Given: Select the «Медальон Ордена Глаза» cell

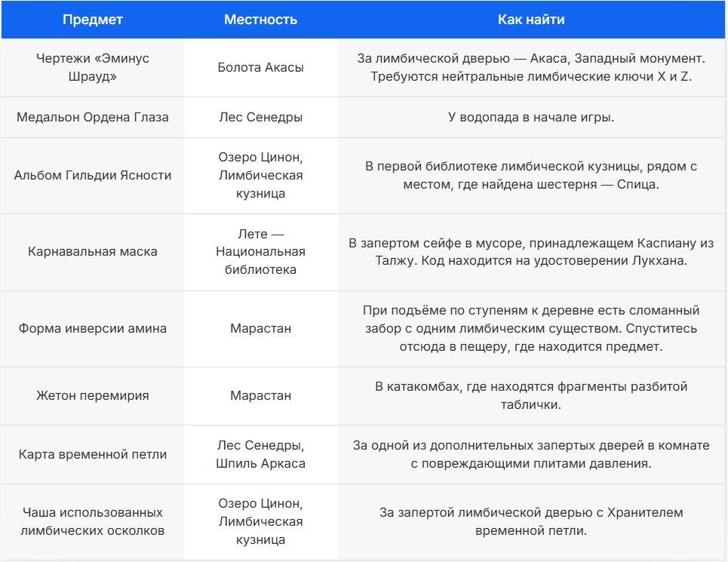Looking at the screenshot, I should pos(92,117).
